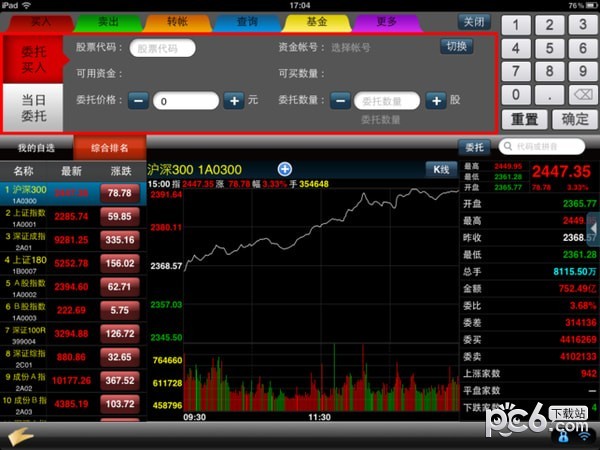The image size is (600, 450).
Task: Select the 当日委托 side tab
Action: 33,108
